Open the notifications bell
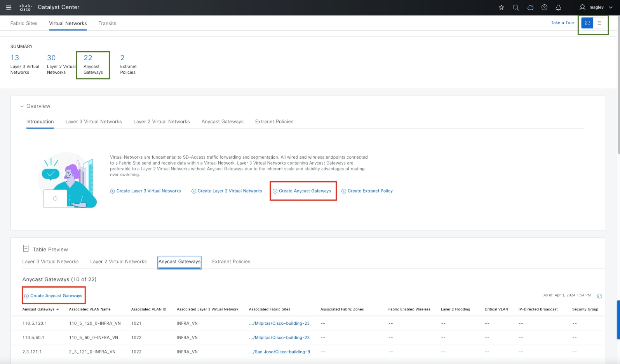The height and width of the screenshot is (364, 620). (558, 7)
